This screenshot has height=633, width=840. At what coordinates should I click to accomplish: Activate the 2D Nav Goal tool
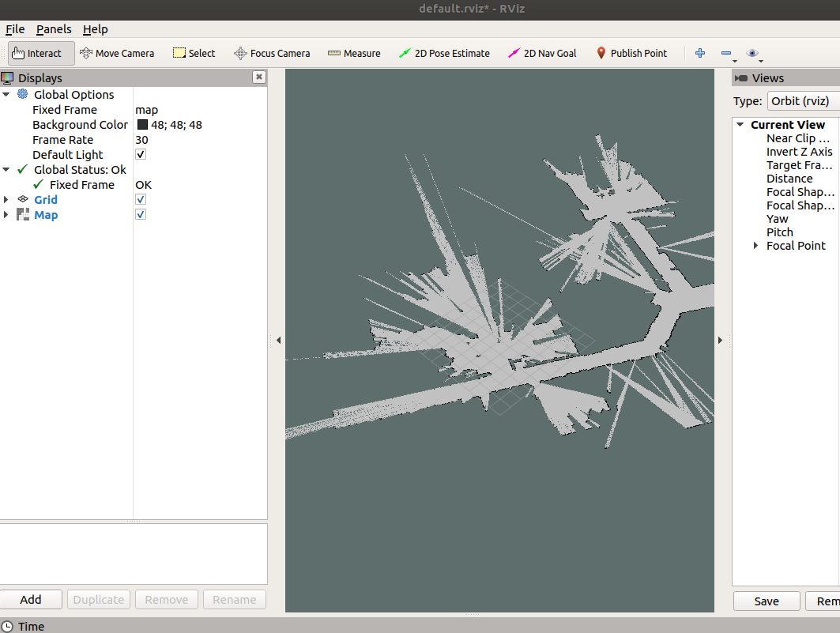542,53
